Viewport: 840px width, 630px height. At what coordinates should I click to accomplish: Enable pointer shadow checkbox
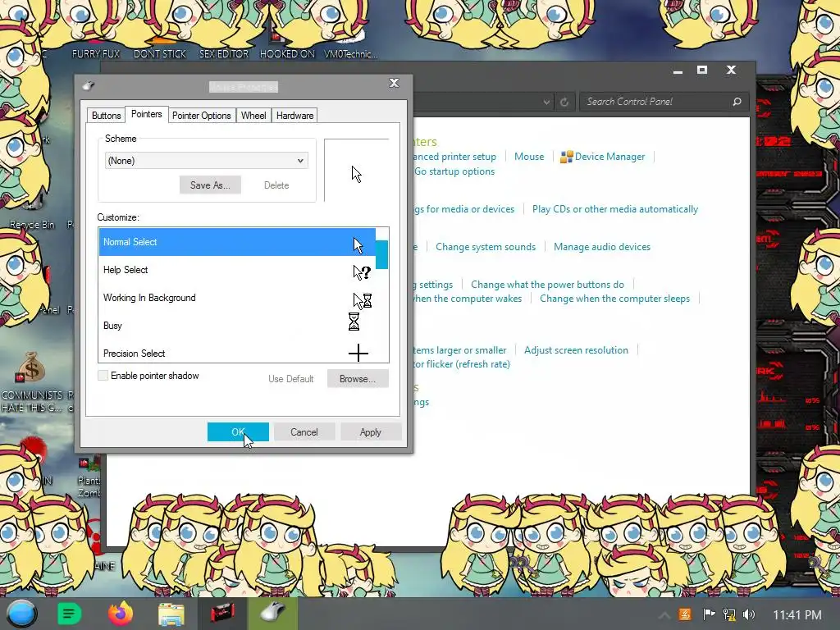click(103, 376)
